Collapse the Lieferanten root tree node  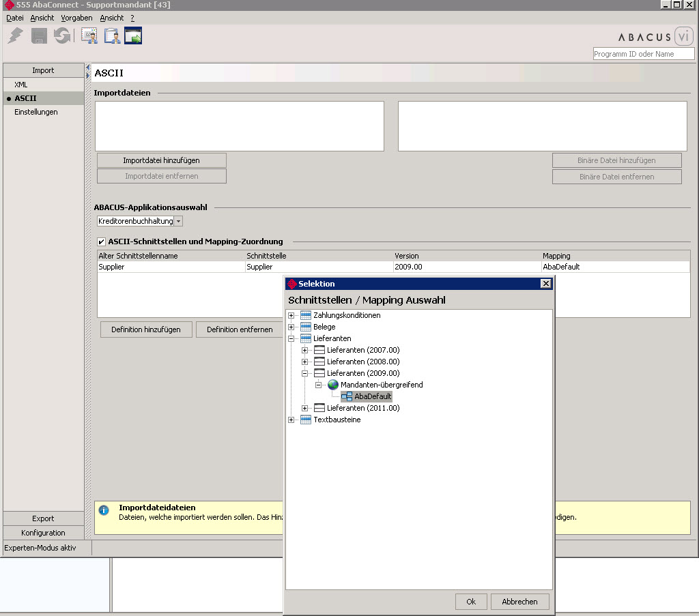[x=291, y=338]
